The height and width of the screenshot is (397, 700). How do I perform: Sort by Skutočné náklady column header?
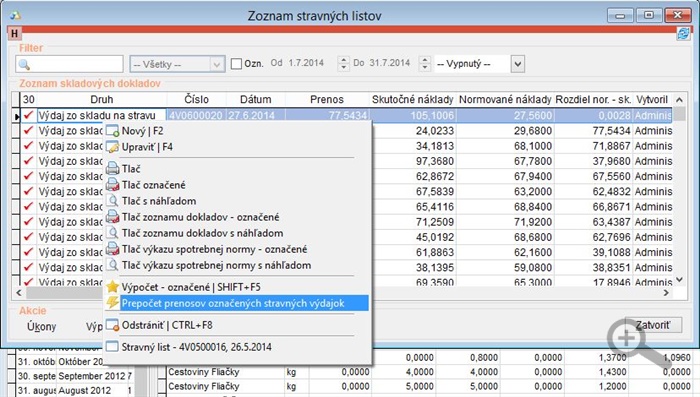(x=412, y=99)
